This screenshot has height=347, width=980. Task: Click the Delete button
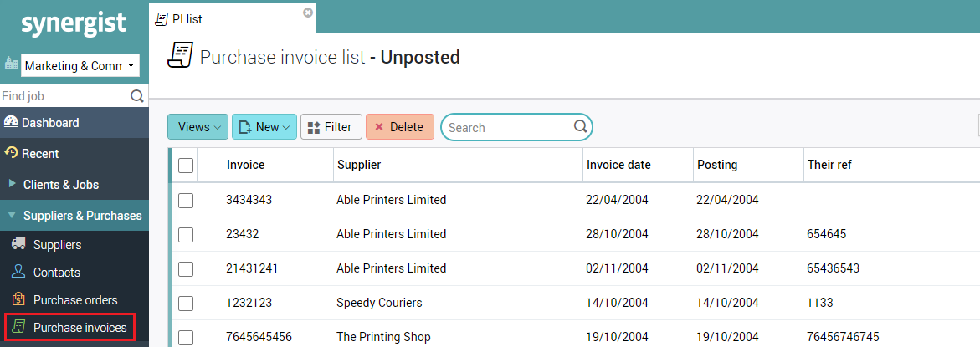click(x=399, y=127)
